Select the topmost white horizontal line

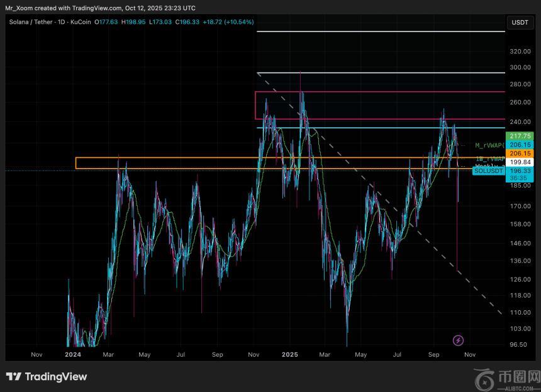point(377,31)
